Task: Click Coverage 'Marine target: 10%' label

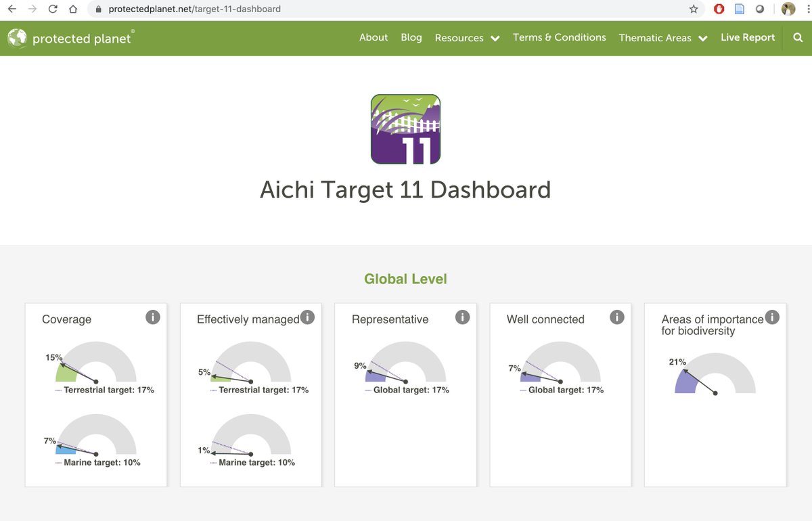Action: [102, 463]
